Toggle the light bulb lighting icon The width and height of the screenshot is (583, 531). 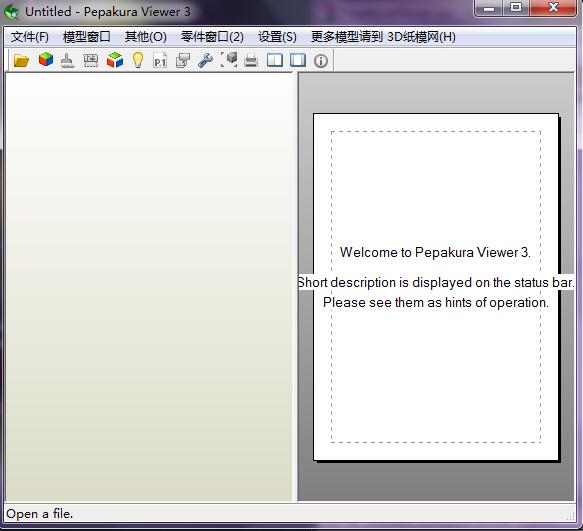[x=138, y=60]
